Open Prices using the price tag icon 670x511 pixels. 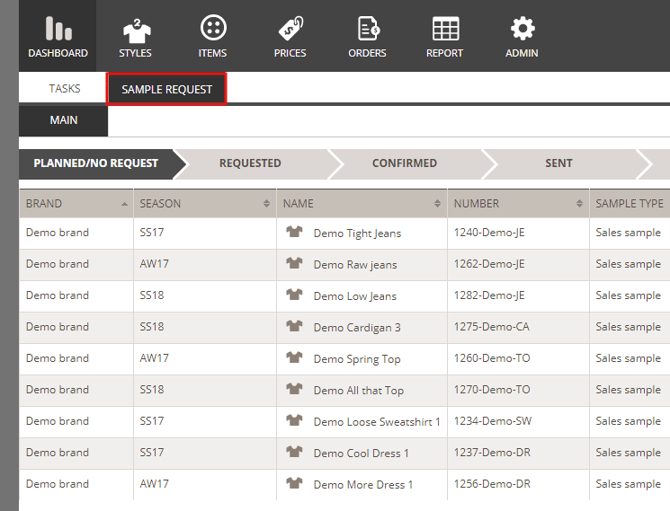[x=290, y=29]
